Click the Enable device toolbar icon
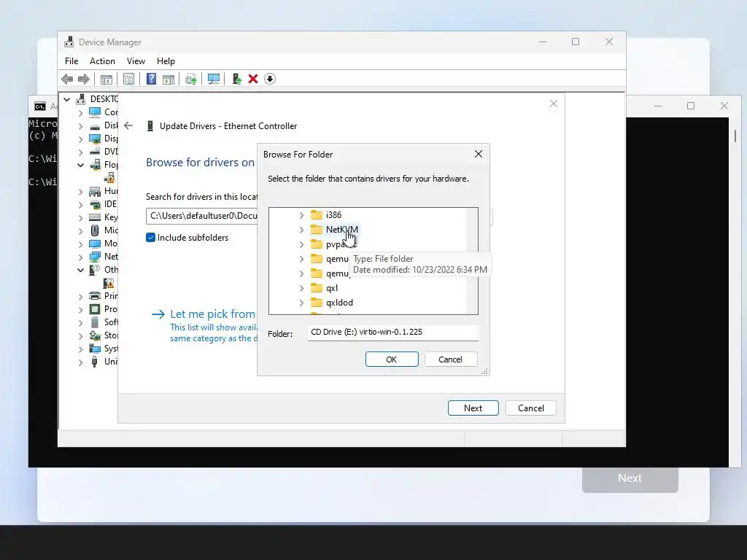Viewport: 747px width, 560px height. [237, 79]
